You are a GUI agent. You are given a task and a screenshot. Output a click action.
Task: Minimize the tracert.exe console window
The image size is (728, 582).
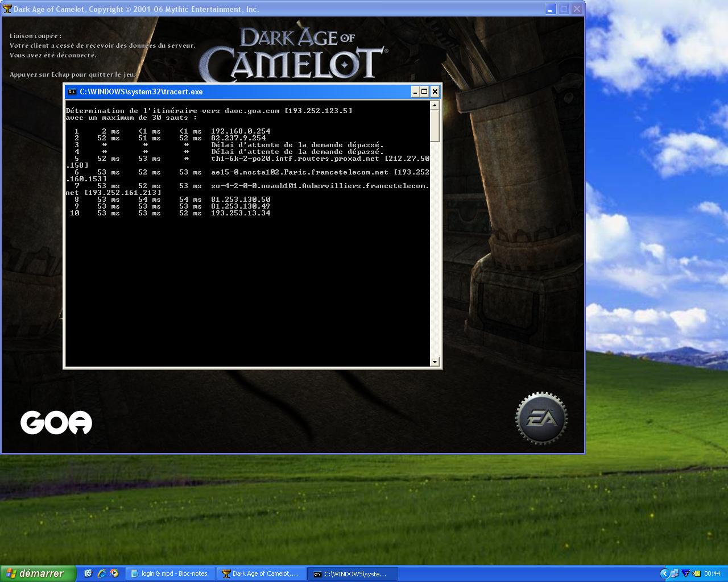pyautogui.click(x=415, y=92)
